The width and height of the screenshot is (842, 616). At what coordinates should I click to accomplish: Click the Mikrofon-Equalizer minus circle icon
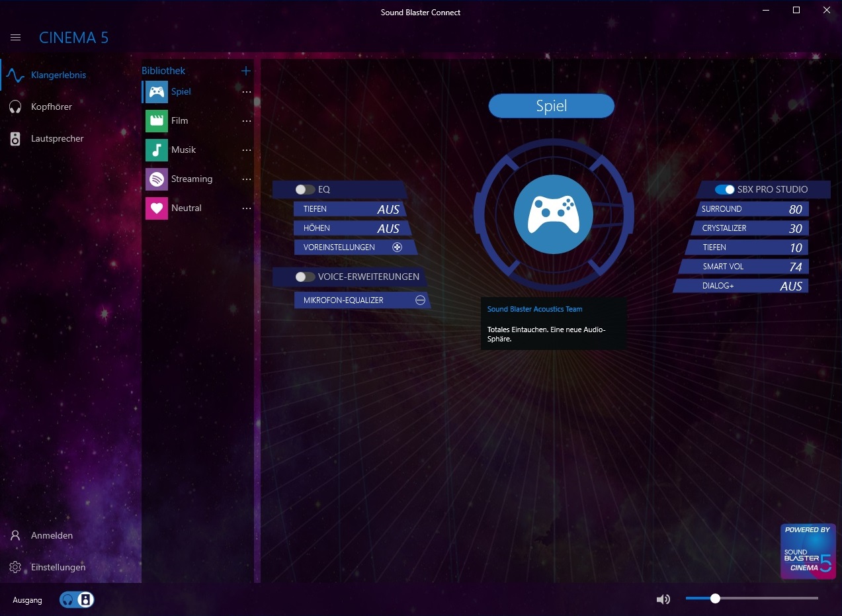point(420,300)
